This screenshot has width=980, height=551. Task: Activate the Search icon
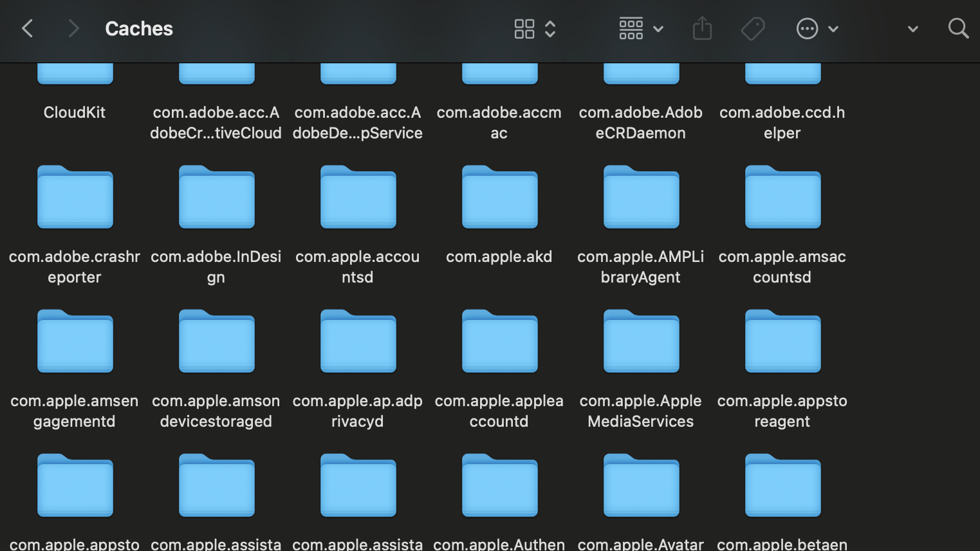pyautogui.click(x=958, y=28)
